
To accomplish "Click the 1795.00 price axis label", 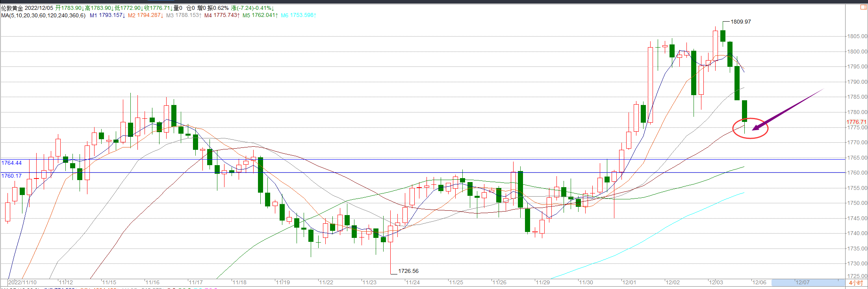I will pos(857,67).
